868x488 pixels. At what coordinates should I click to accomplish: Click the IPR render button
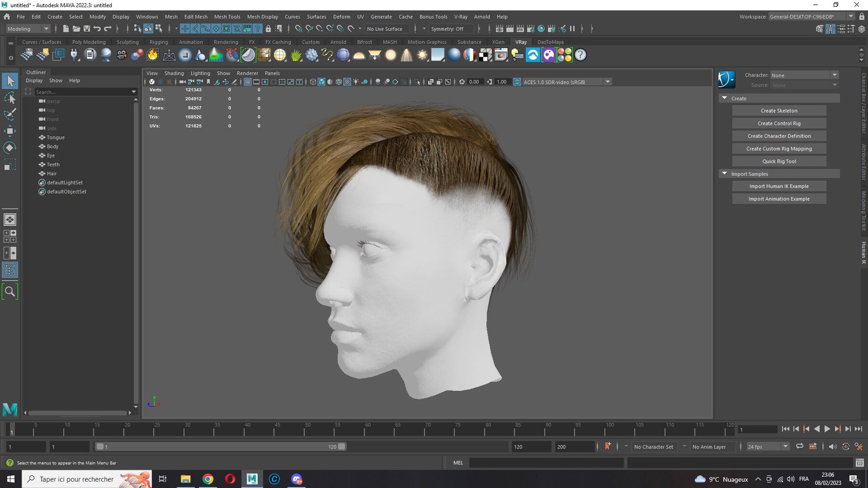[x=520, y=29]
